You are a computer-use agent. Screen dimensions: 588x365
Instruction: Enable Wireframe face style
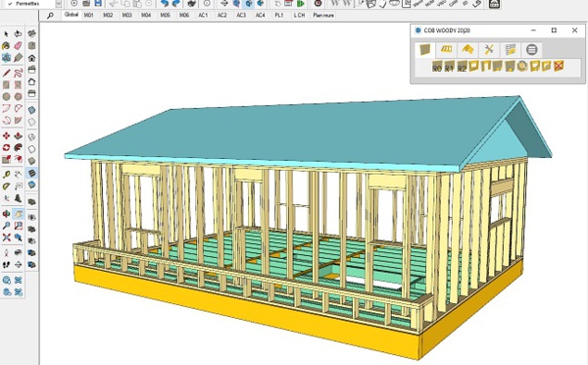coord(32,137)
